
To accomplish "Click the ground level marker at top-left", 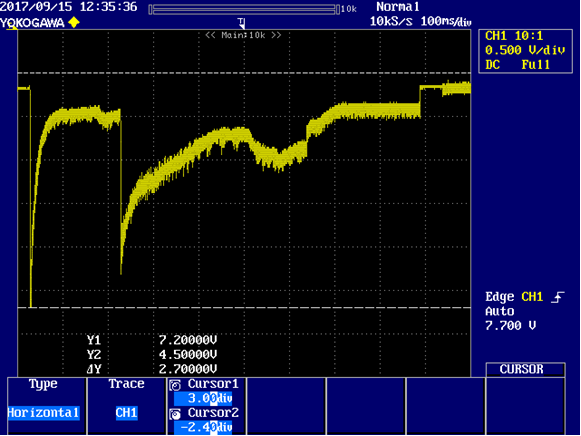I will pyautogui.click(x=12, y=28).
